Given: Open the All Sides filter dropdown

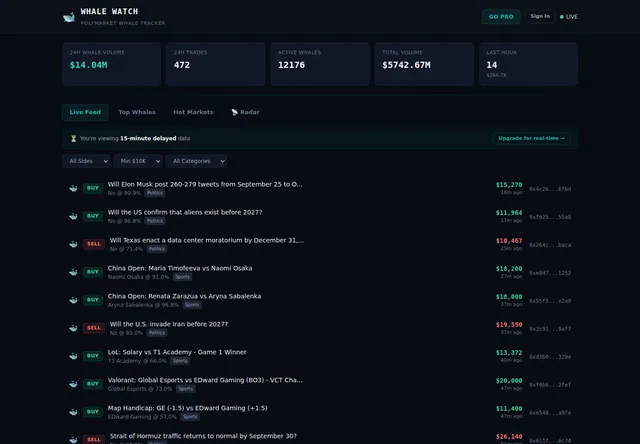Looking at the screenshot, I should tap(86, 161).
